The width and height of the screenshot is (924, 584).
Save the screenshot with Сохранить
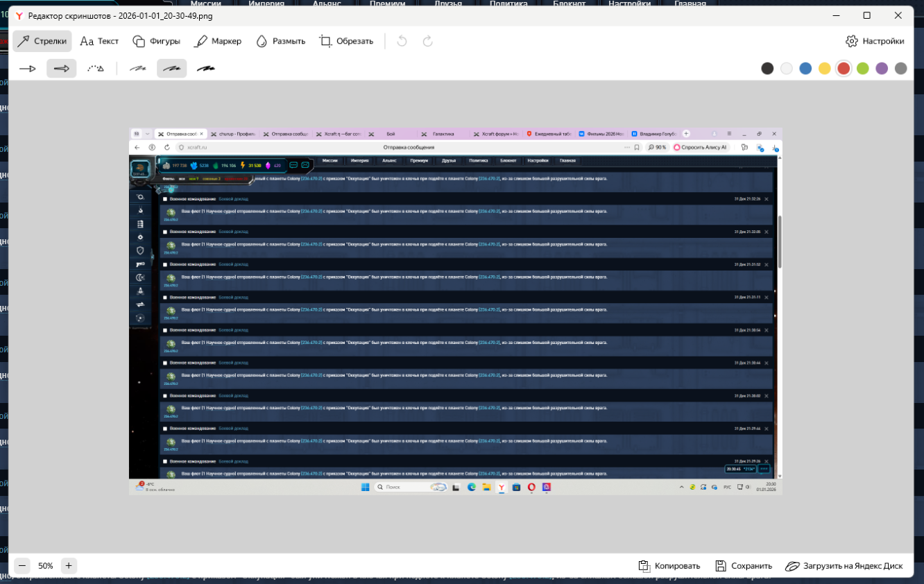pos(744,566)
